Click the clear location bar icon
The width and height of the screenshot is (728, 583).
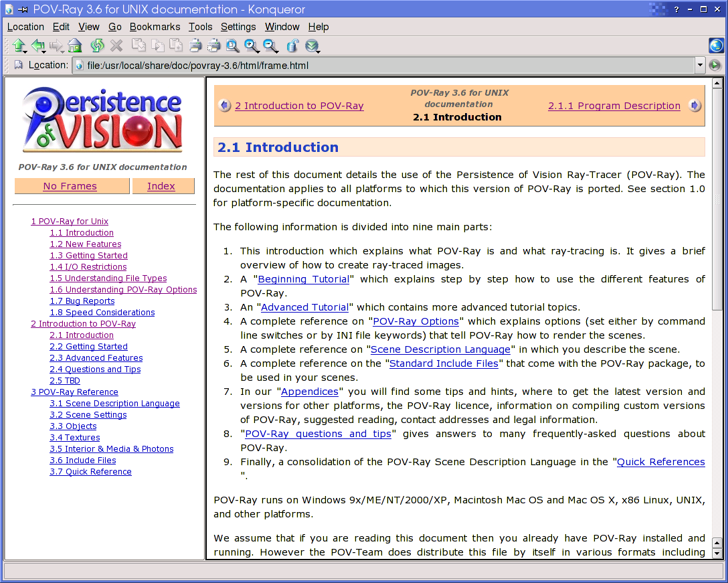(18, 65)
